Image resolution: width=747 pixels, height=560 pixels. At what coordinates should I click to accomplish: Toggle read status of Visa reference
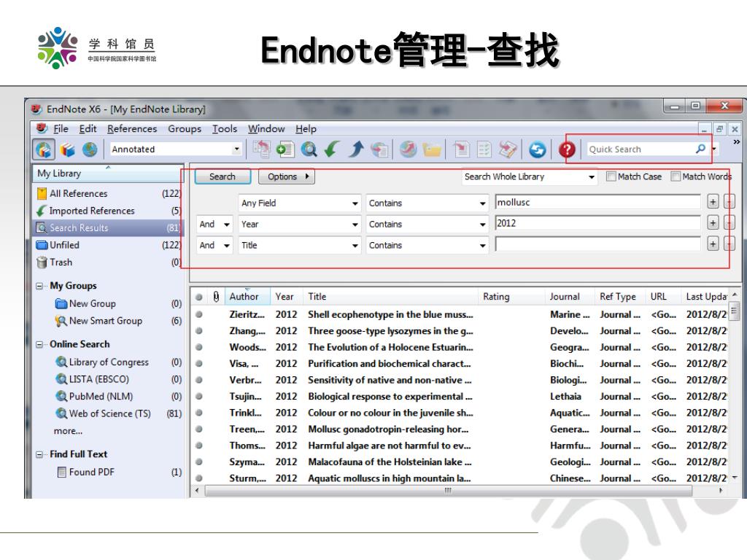coord(199,363)
